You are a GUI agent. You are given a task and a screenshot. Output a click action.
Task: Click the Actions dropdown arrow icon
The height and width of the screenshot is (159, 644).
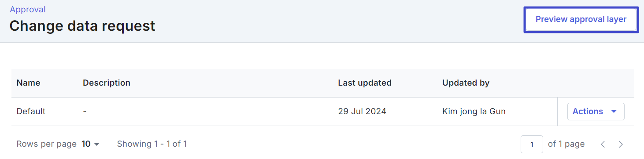click(614, 112)
